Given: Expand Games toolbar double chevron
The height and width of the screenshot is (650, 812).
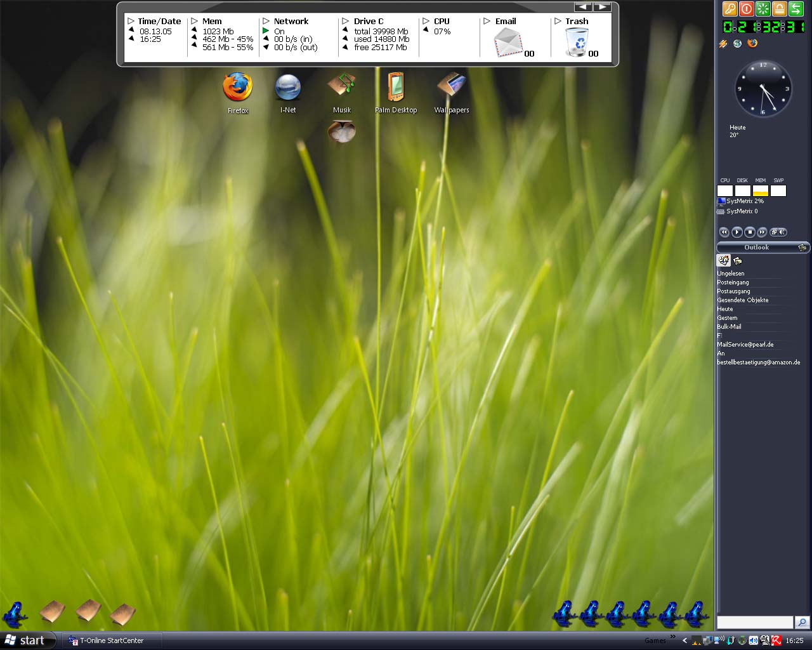Looking at the screenshot, I should [672, 637].
